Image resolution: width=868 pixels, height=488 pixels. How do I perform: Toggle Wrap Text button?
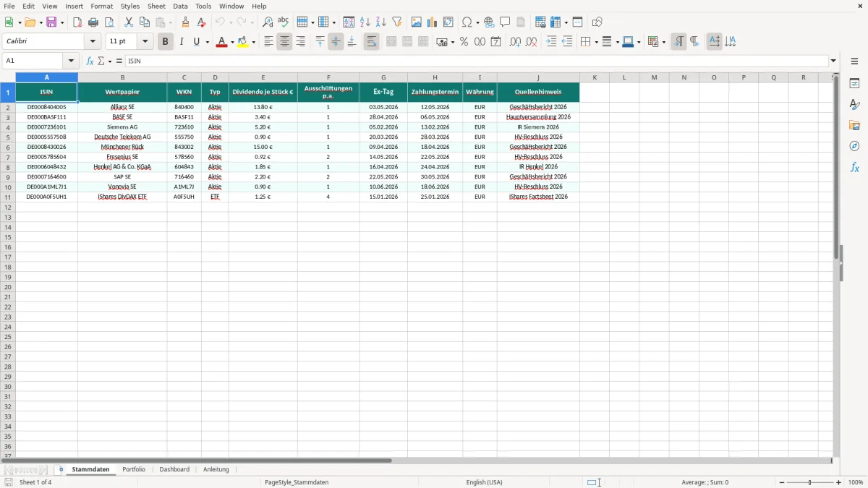click(371, 42)
